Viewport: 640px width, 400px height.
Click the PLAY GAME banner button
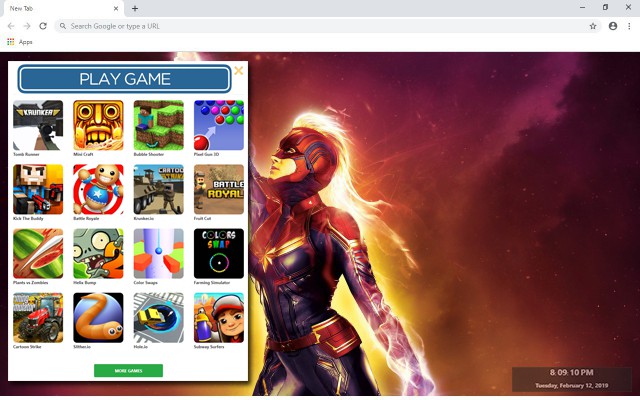(124, 79)
